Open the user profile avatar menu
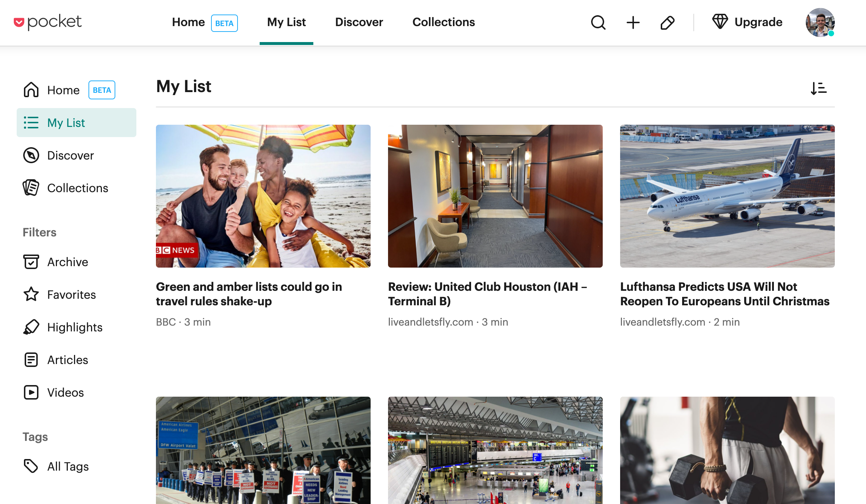866x504 pixels. 820,22
